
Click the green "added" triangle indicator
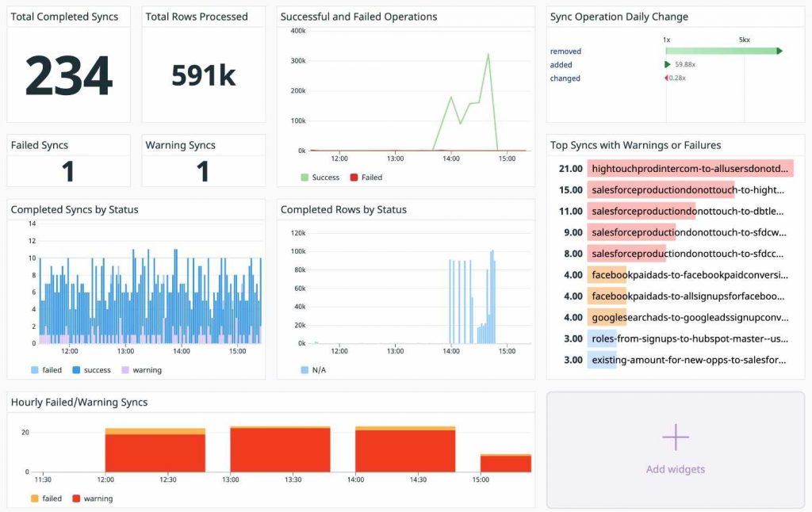pyautogui.click(x=666, y=65)
